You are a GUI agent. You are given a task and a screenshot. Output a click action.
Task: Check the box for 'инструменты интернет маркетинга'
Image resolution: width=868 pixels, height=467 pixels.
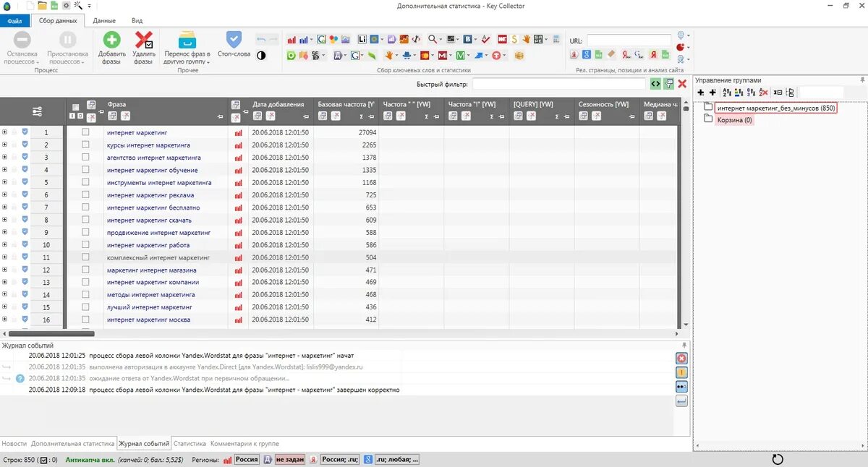point(85,182)
